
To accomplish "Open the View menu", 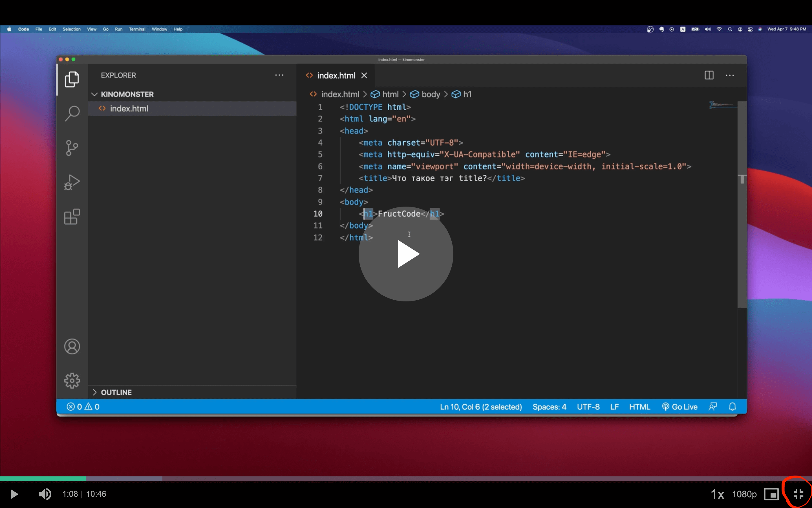I will tap(92, 29).
